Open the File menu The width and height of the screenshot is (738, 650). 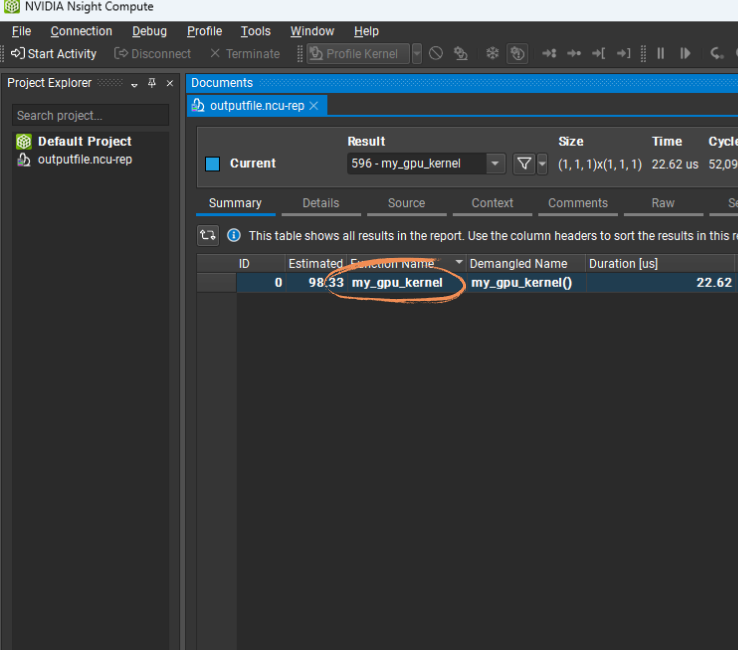(22, 31)
